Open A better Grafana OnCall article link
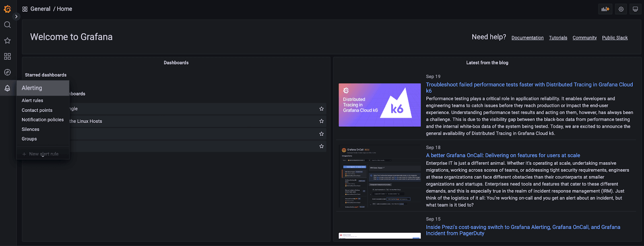644x246 pixels. point(503,155)
